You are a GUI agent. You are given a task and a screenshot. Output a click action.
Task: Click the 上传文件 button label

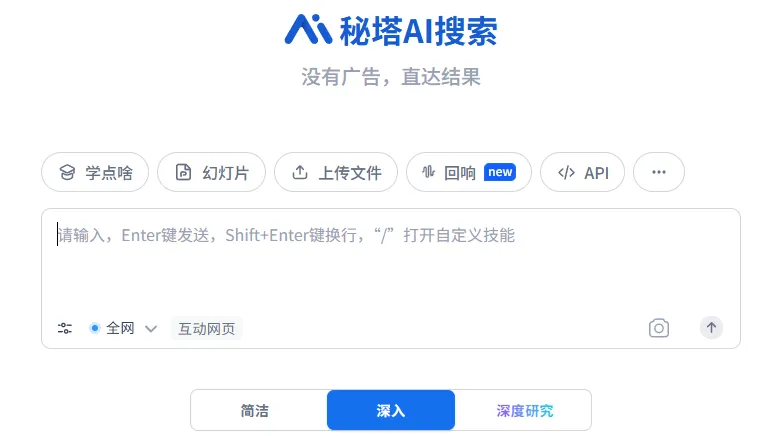click(350, 172)
